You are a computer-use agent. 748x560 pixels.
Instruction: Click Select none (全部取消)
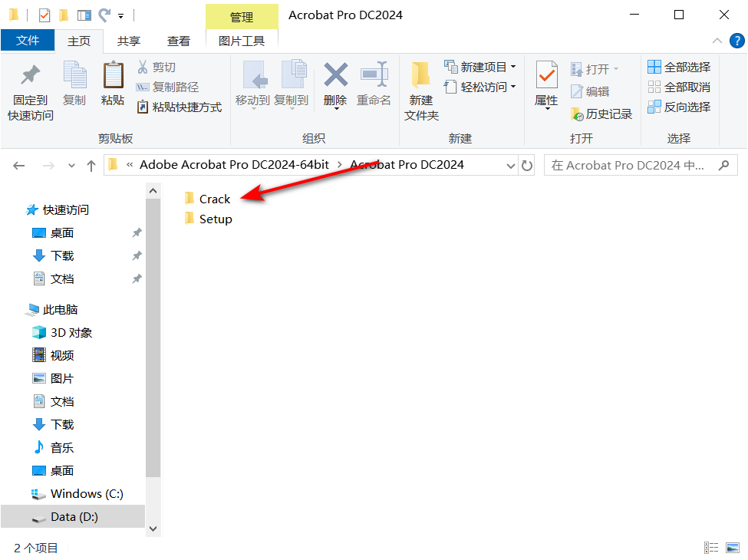pyautogui.click(x=679, y=87)
